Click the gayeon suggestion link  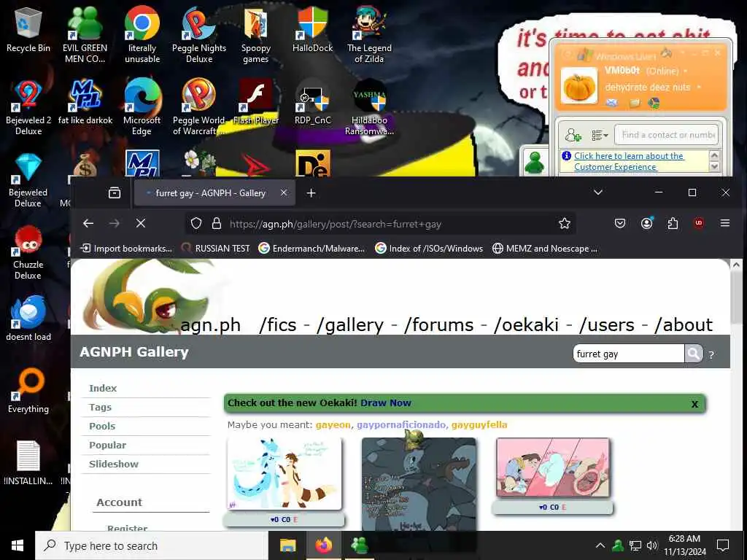(333, 425)
